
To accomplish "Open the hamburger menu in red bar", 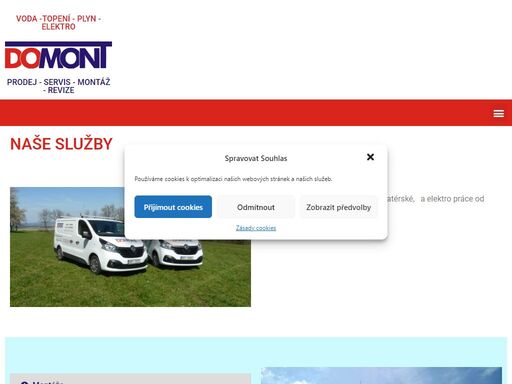I will coord(498,114).
